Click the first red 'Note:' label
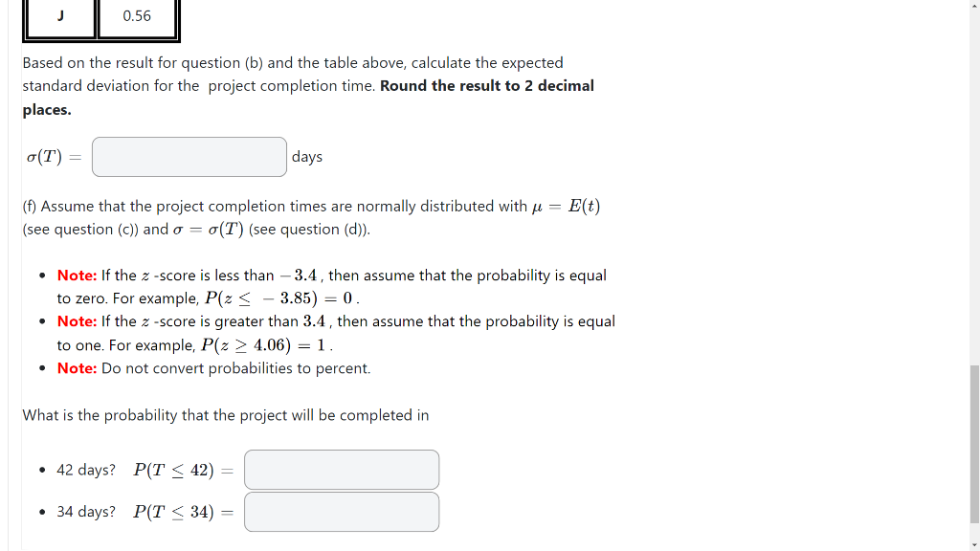This screenshot has height=551, width=980. point(77,275)
